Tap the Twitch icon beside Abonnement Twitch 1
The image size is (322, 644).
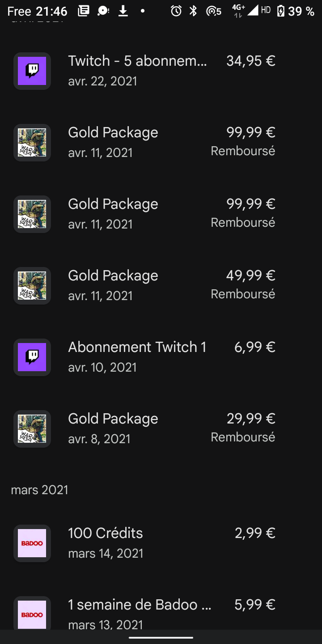pyautogui.click(x=32, y=357)
